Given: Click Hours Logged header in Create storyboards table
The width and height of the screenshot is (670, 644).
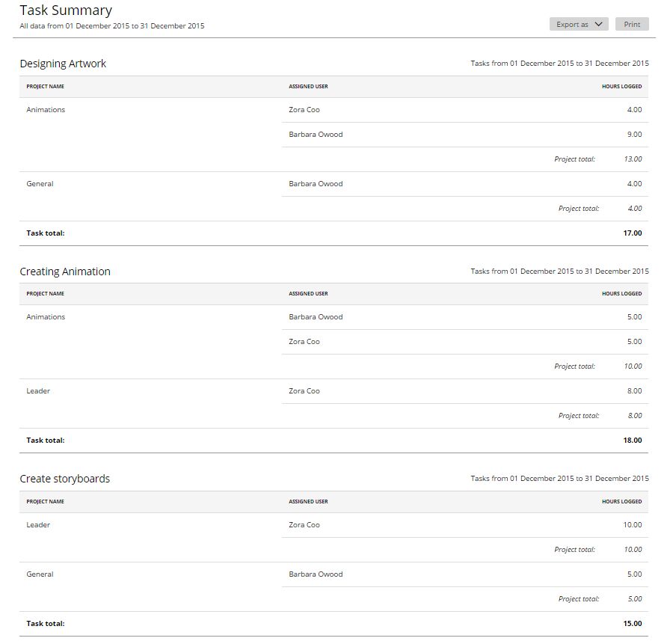Looking at the screenshot, I should click(x=621, y=501).
